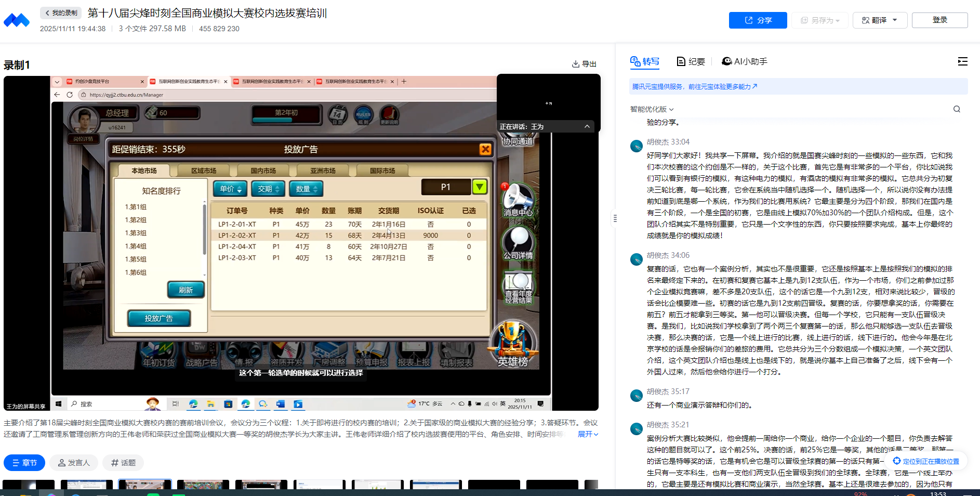Image resolution: width=980 pixels, height=496 pixels.
Task: Click 胡俊杰's avatar at 33:04
Action: pos(637,146)
